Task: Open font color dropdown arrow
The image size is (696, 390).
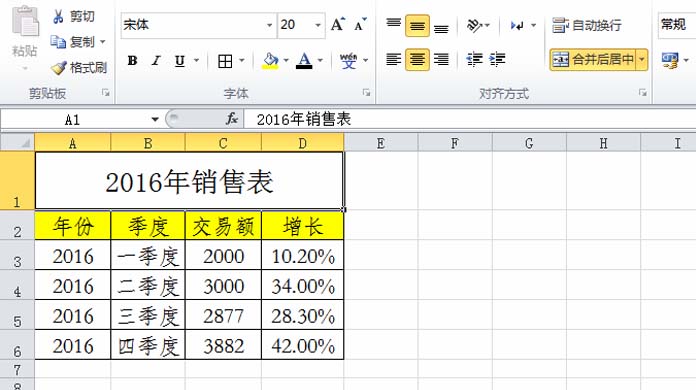Action: [x=320, y=60]
